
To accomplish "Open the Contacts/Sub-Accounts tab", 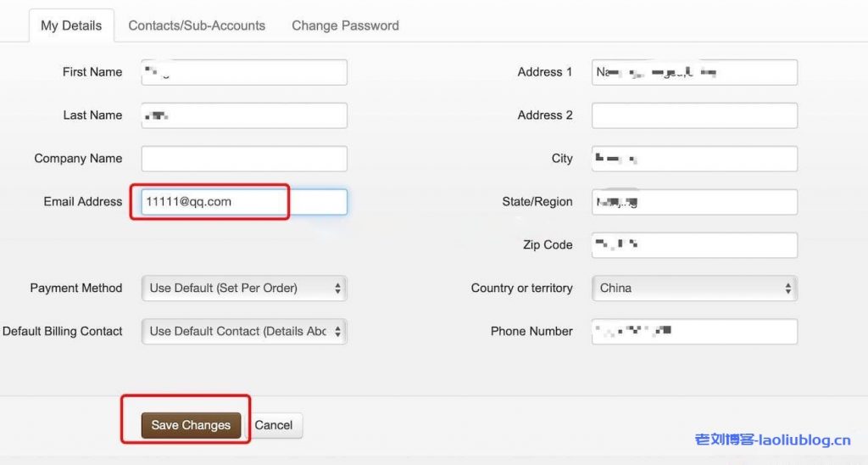I will click(197, 25).
